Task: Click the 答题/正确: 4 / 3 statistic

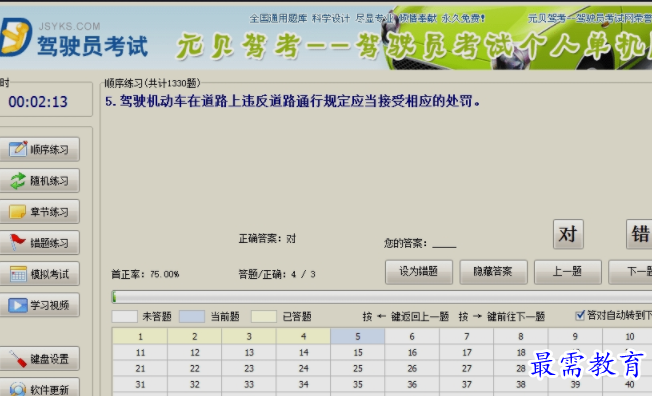Action: tap(277, 274)
